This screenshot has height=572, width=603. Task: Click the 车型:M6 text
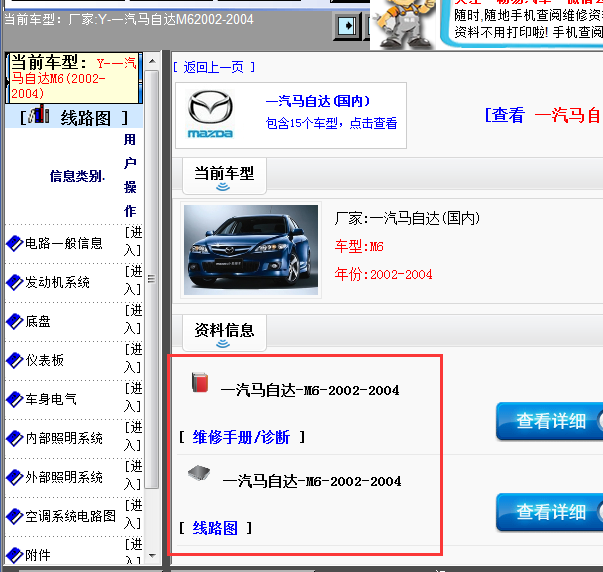pyautogui.click(x=359, y=246)
